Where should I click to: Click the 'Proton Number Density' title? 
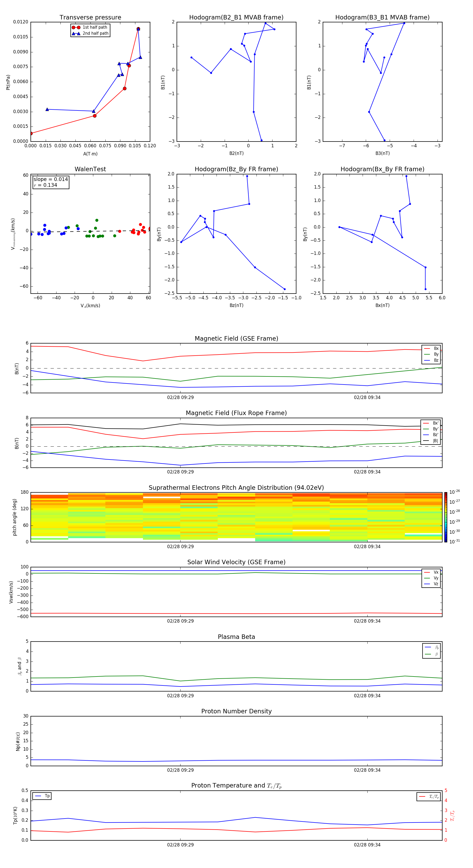[236, 711]
